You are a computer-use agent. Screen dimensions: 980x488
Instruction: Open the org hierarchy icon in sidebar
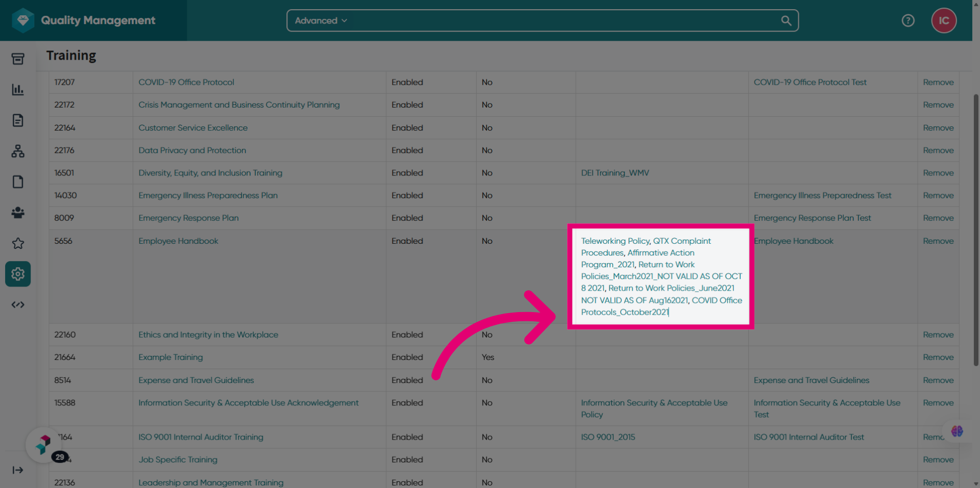tap(18, 151)
